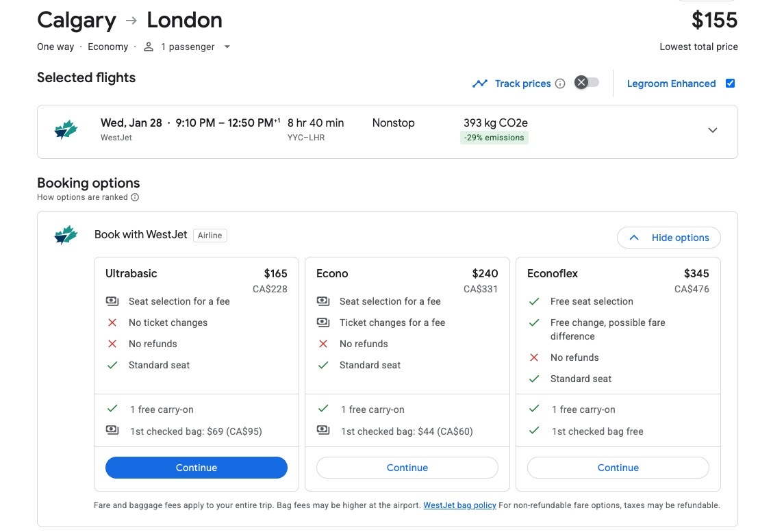Viewport: 771px width, 532px height.
Task: Click the seat selection fee icon under Ultrabasic
Action: pyautogui.click(x=113, y=301)
